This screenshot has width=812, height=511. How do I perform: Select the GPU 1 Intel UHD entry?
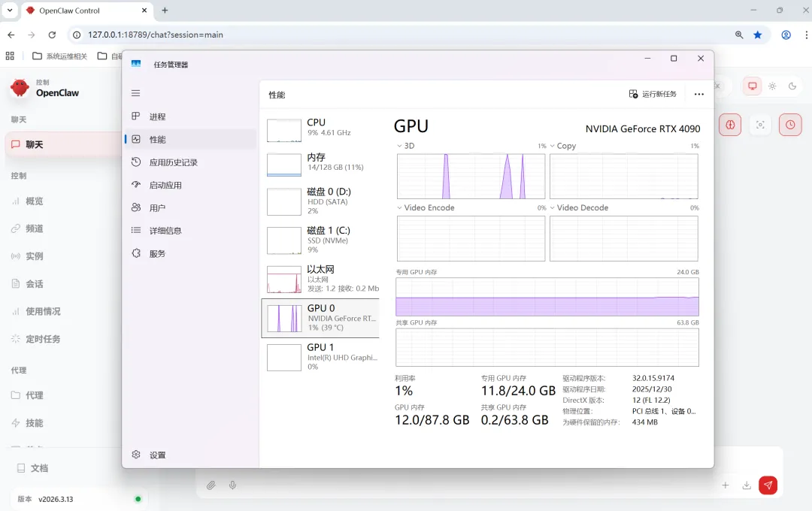[x=320, y=357]
